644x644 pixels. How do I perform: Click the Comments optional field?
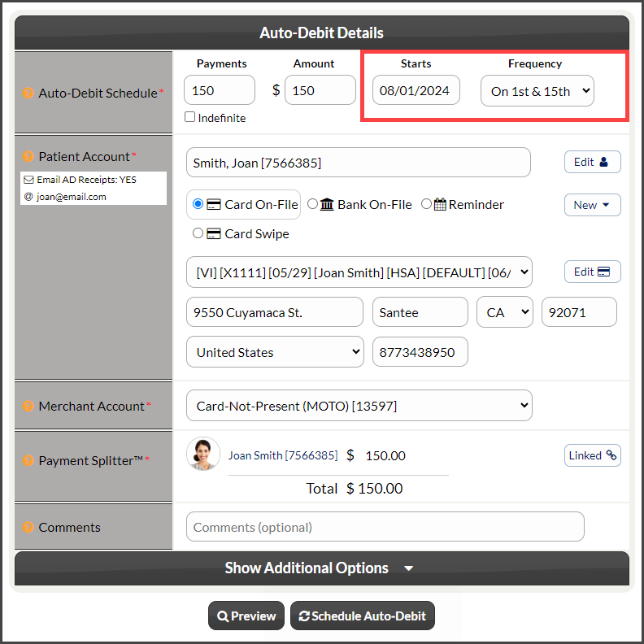point(385,527)
